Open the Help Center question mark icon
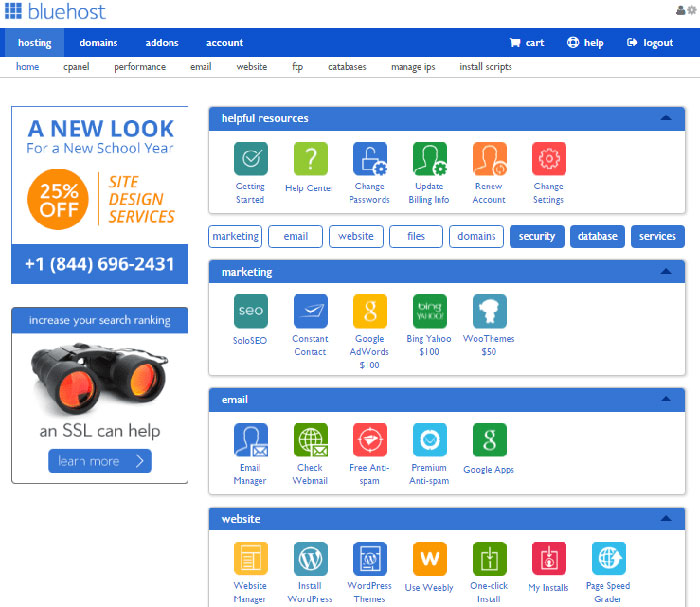This screenshot has width=700, height=607. pos(311,158)
